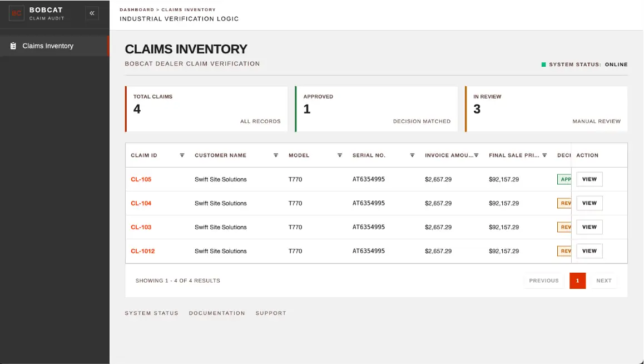Go to Dashboard via breadcrumb
The height and width of the screenshot is (364, 644).
pos(137,9)
